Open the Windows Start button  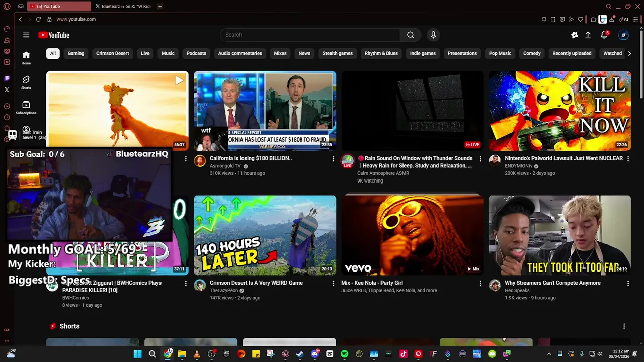(137, 354)
